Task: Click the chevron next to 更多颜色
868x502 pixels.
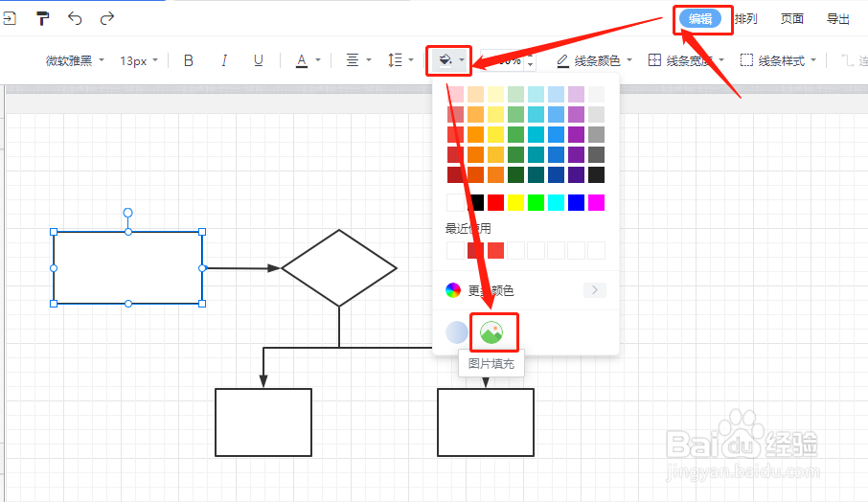Action: [x=595, y=290]
